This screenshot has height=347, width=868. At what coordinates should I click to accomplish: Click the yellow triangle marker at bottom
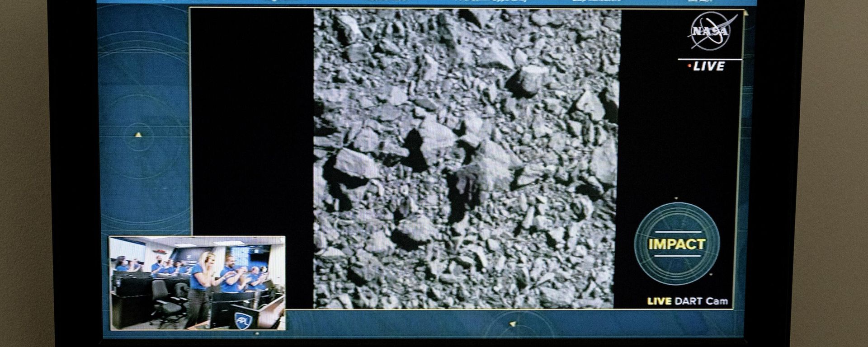(512, 324)
